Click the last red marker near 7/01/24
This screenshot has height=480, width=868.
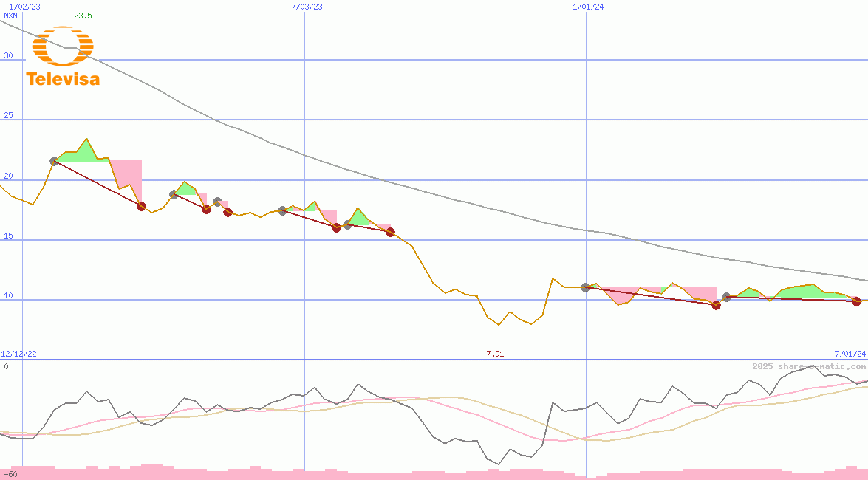(856, 301)
